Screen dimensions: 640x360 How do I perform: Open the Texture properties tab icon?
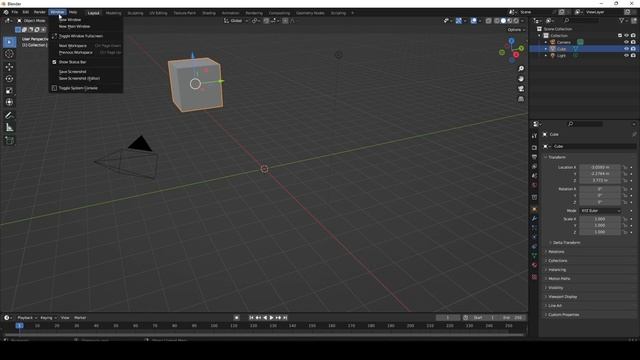tap(534, 277)
